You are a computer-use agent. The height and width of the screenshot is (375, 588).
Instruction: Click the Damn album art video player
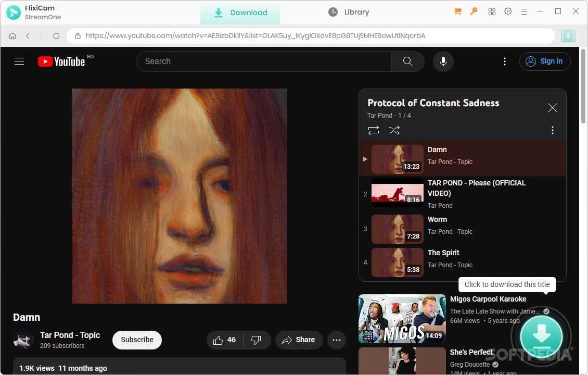(180, 196)
